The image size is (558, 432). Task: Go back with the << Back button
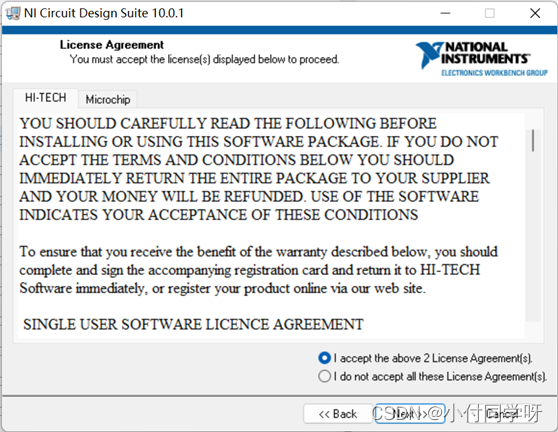(x=338, y=414)
